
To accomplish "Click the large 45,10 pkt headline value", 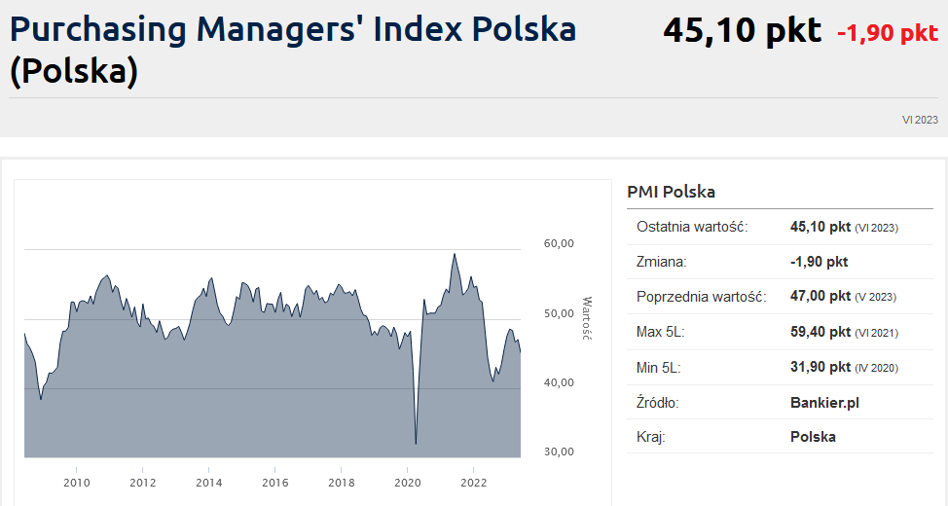I will click(x=741, y=31).
